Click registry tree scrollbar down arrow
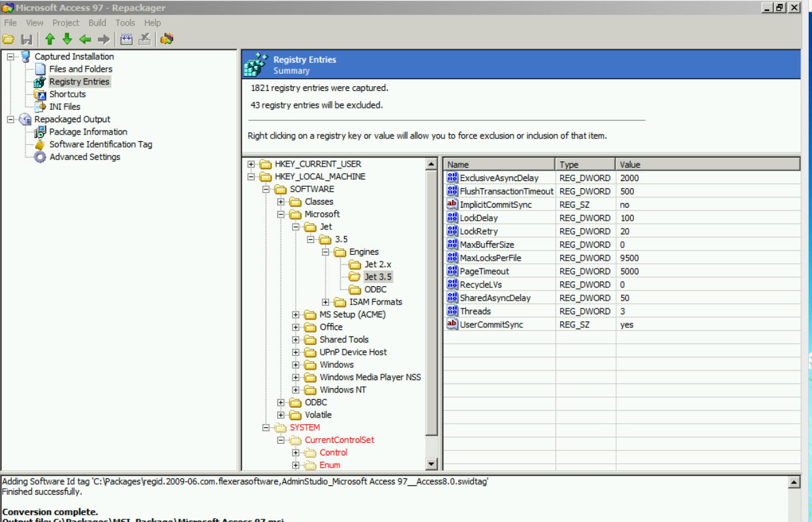812x522 pixels. (431, 464)
